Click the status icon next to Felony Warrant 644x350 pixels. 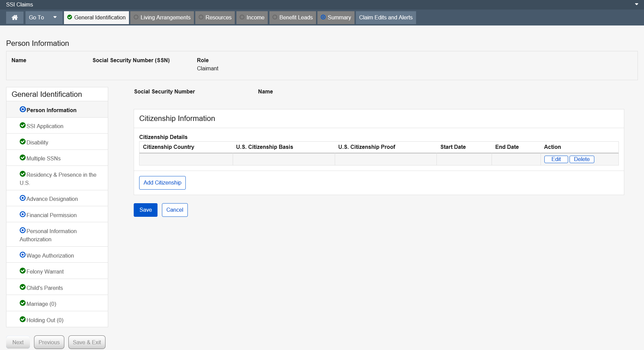click(22, 271)
